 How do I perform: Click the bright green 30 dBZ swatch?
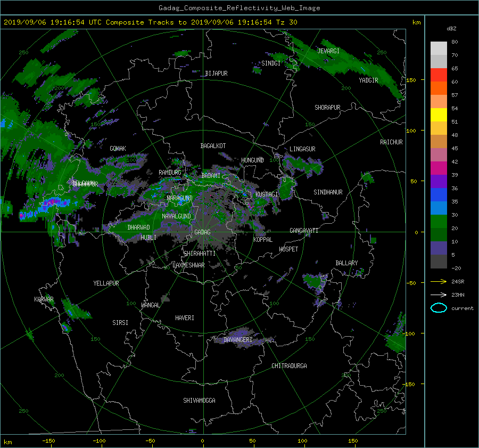point(439,221)
